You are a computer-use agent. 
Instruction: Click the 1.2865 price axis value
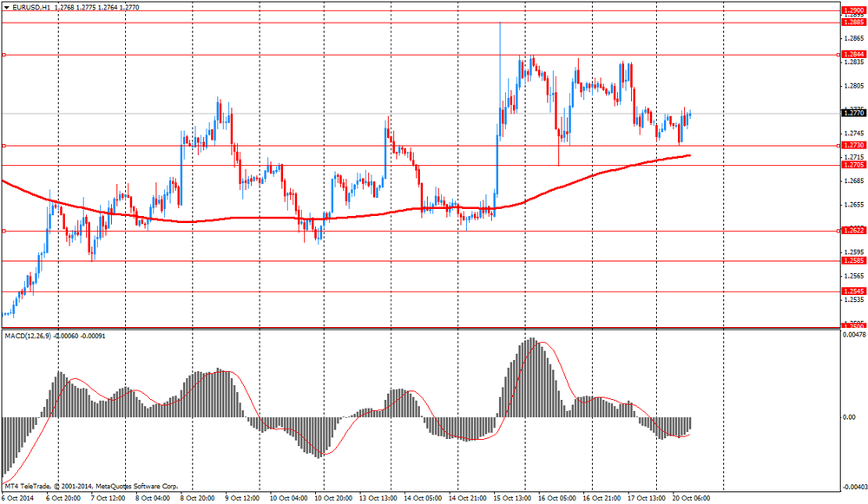pyautogui.click(x=855, y=38)
